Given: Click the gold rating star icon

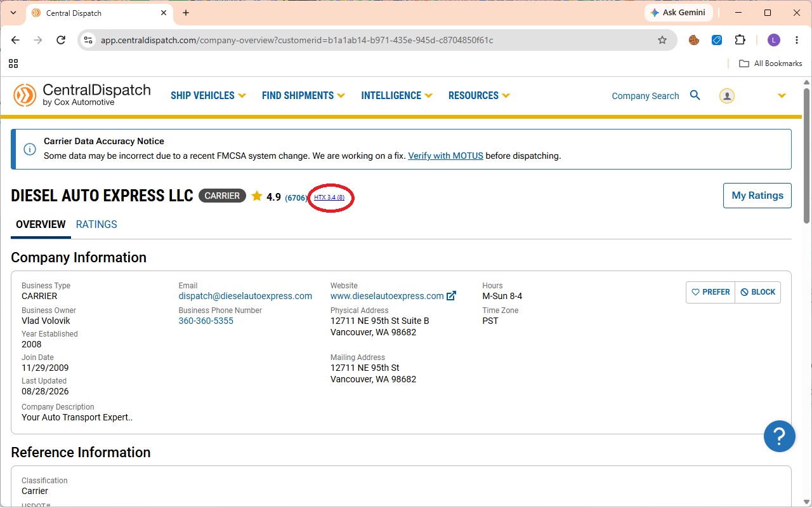Looking at the screenshot, I should 257,196.
